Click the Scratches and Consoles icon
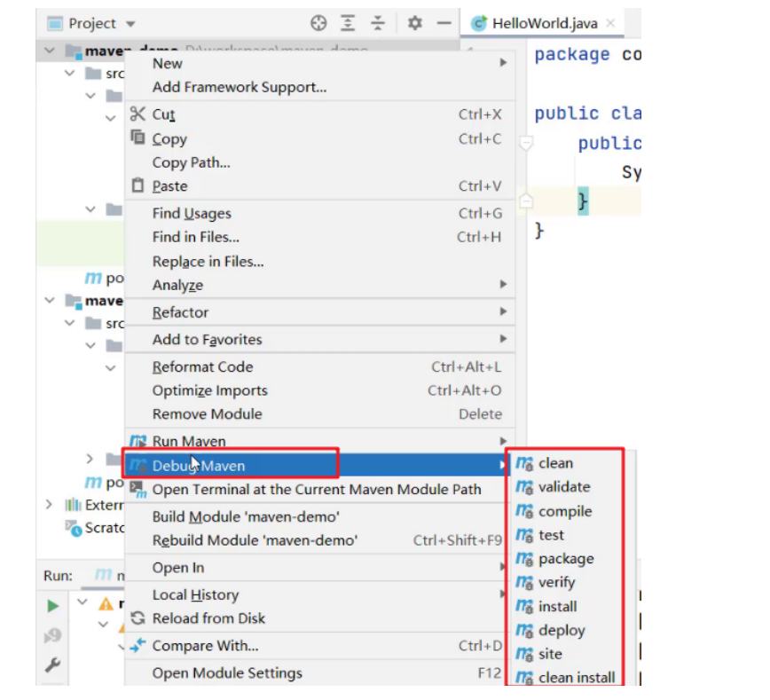This screenshot has width=770, height=700. pos(74,528)
